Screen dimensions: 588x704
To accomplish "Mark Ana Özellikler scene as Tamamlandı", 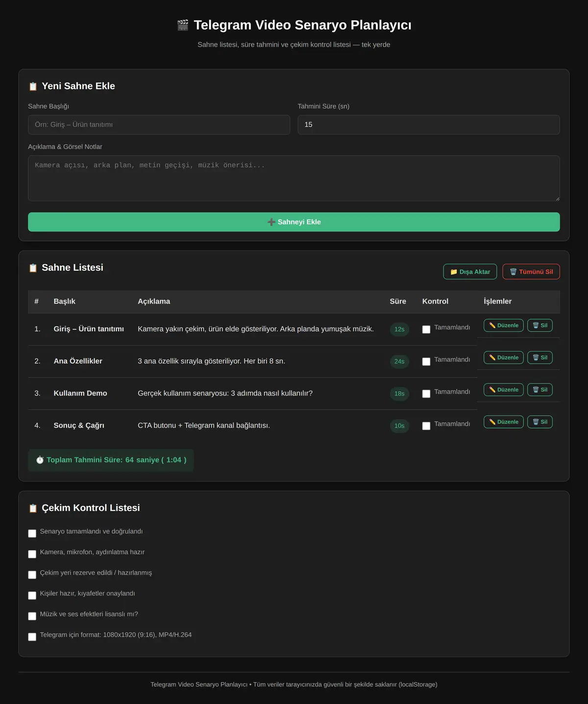I will [426, 361].
